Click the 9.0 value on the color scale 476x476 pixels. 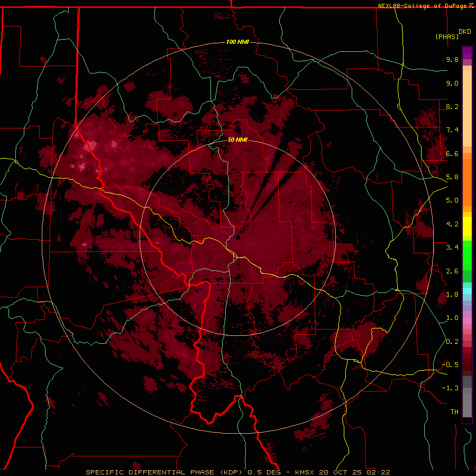[x=452, y=83]
